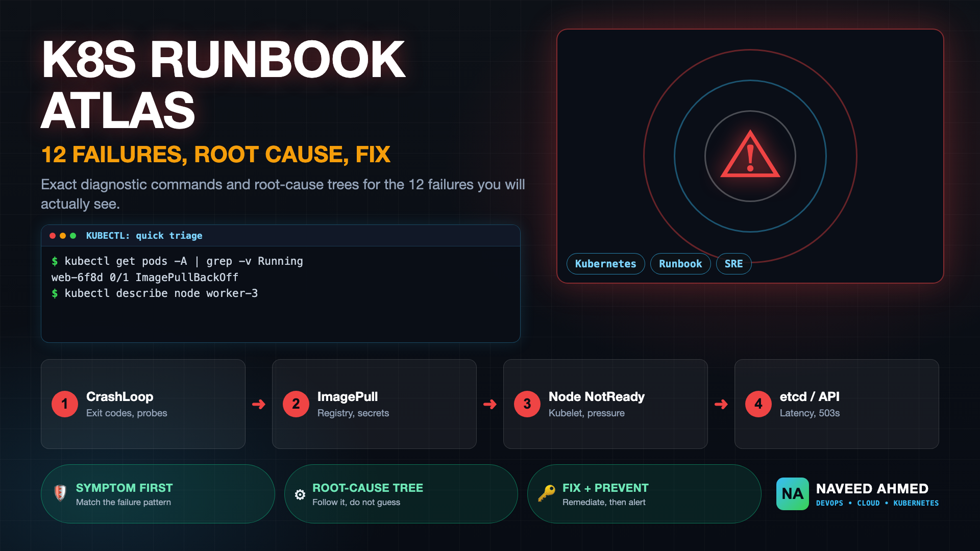980x551 pixels.
Task: Click 'Match the failure pattern' text
Action: point(124,503)
